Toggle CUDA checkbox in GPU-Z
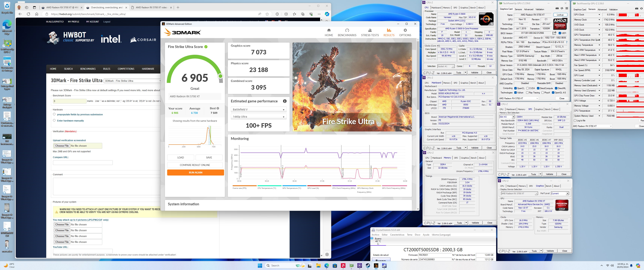 (x=527, y=88)
